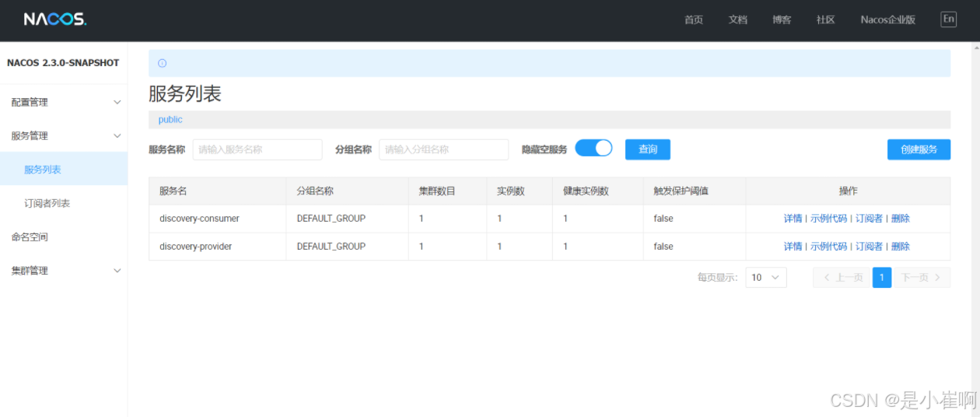This screenshot has height=417, width=980.
Task: Open 命名空间 in the sidebar
Action: (64, 237)
